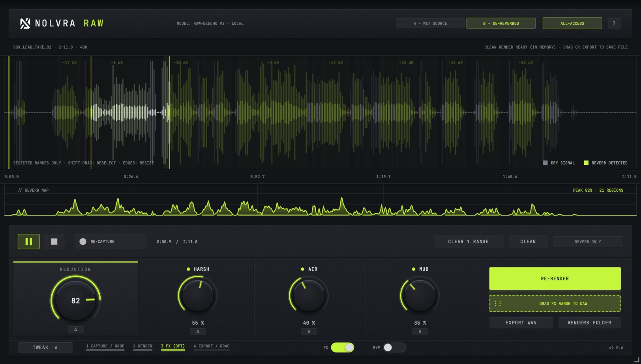This screenshot has width=641, height=364.
Task: Open the Tweak dropdown
Action: (x=45, y=347)
